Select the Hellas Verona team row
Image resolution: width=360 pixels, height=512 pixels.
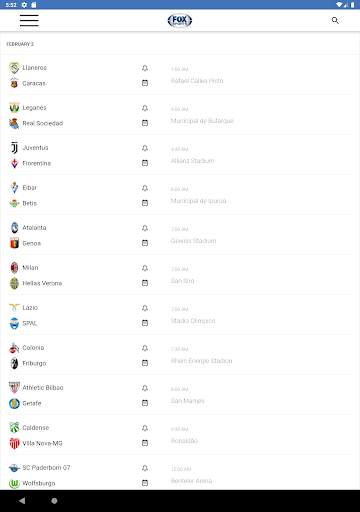(36, 283)
